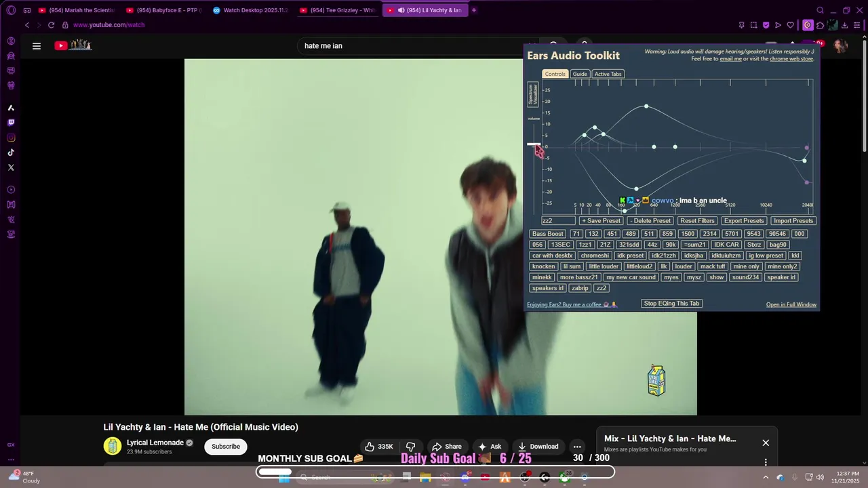Open the sidebar player icon
The width and height of the screenshot is (868, 488).
point(11,190)
